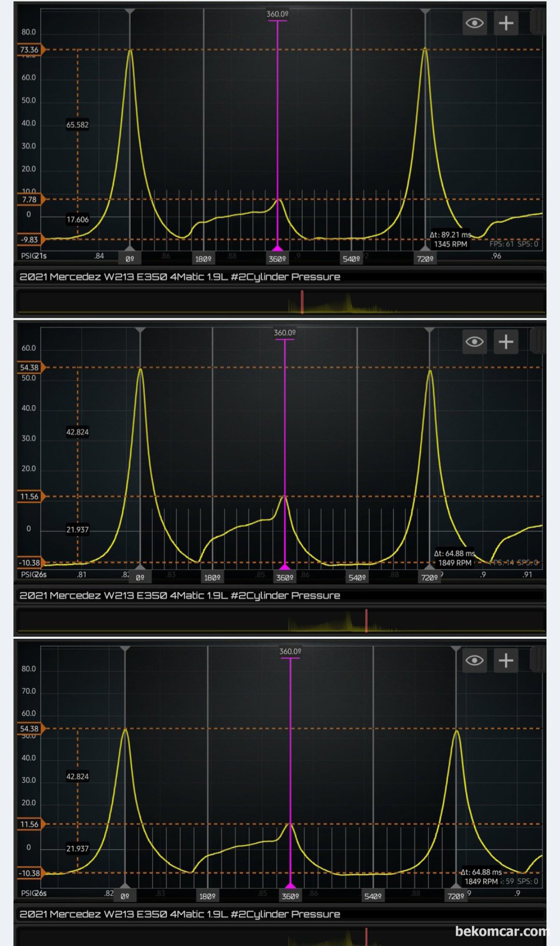
Task: Click the plus icon in the bottom chart
Action: tap(506, 660)
